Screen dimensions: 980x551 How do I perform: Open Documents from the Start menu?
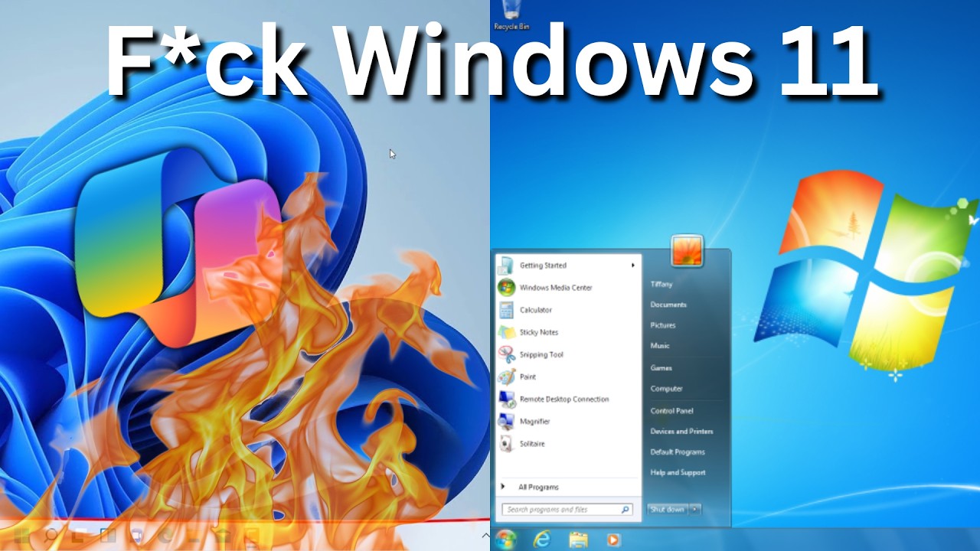pos(668,305)
